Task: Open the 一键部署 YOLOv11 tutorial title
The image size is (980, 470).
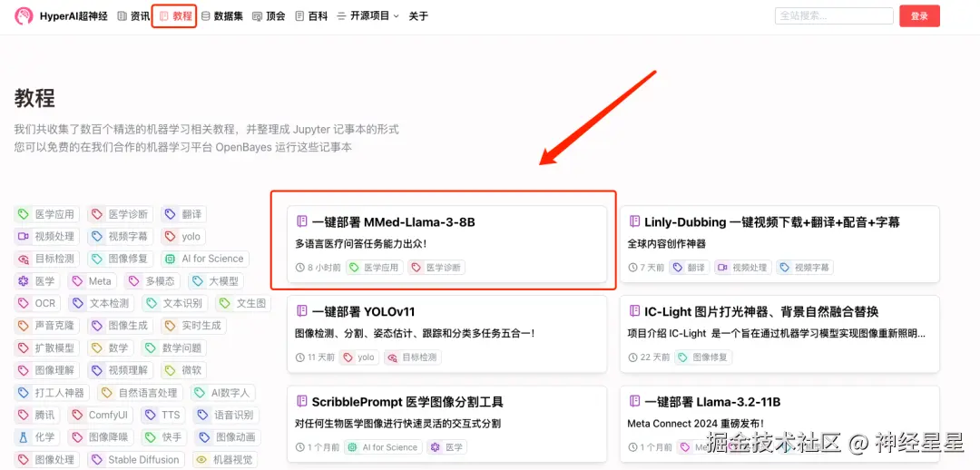Action: (363, 311)
